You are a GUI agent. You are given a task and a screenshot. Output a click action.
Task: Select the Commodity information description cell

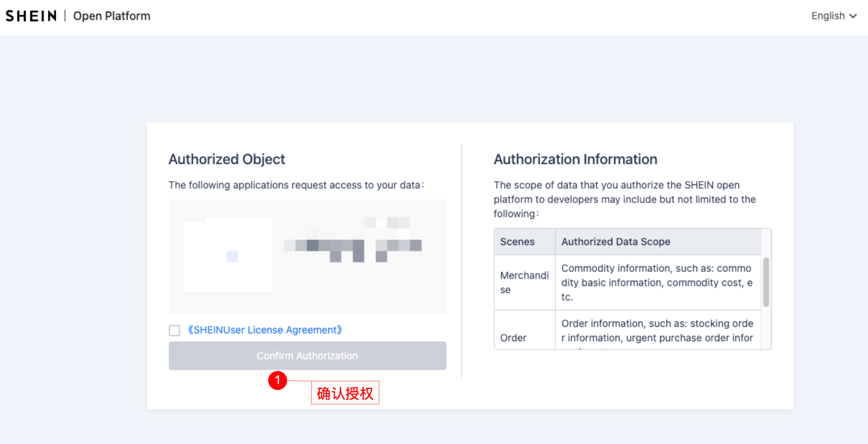[x=657, y=283]
